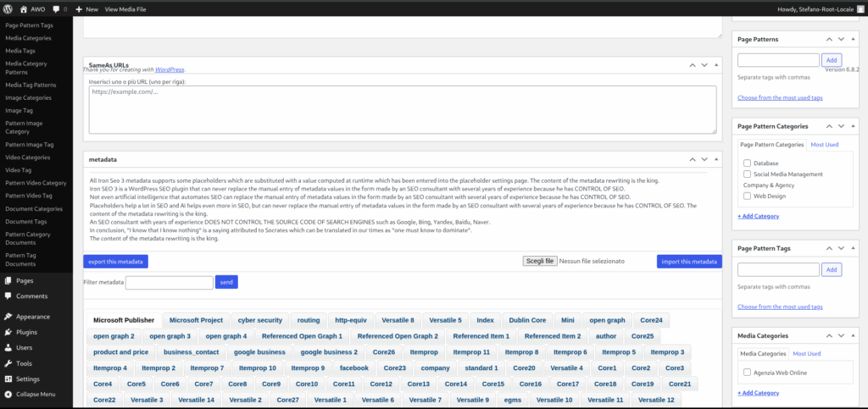Screen dimensions: 868x409
Task: Click the Users person icon
Action: click(8, 348)
